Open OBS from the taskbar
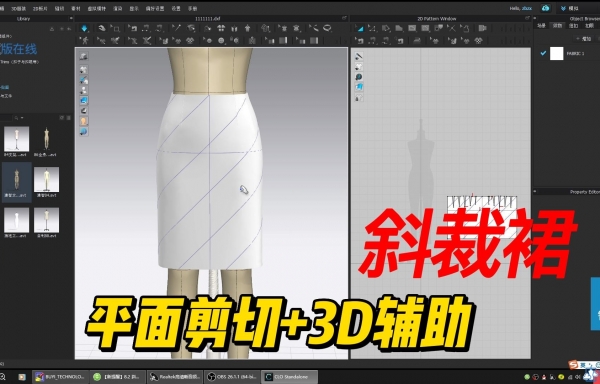This screenshot has height=384, width=600. point(232,377)
